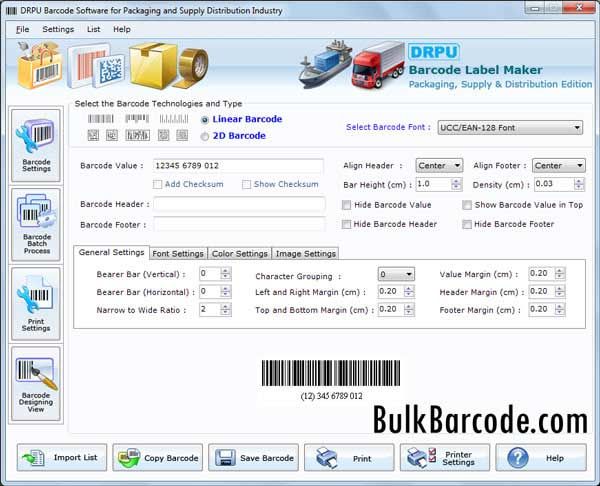Click into the Barcode Footer field
This screenshot has height=486, width=600.
[239, 224]
